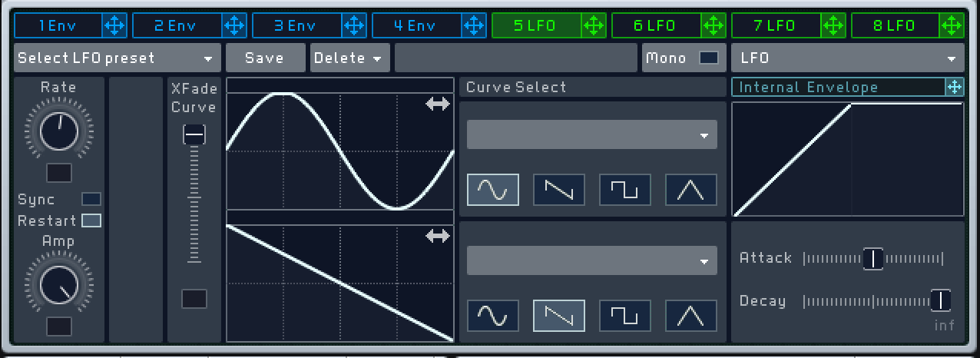
Task: Switch to the 4 Env tab
Action: [x=417, y=25]
